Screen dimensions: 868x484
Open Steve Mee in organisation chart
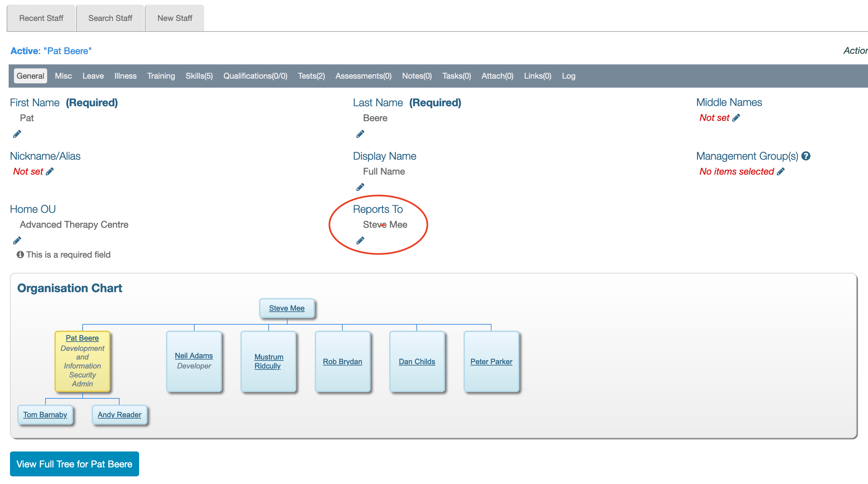coord(287,308)
